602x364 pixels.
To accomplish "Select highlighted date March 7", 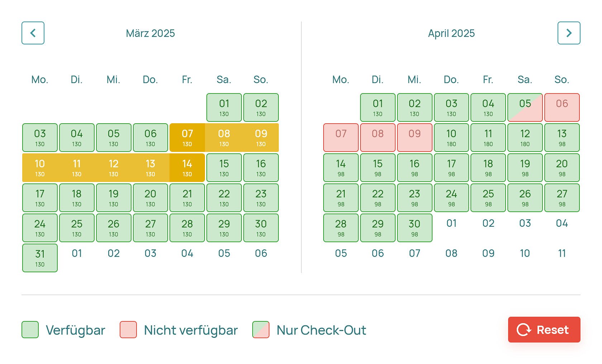I will pyautogui.click(x=187, y=137).
